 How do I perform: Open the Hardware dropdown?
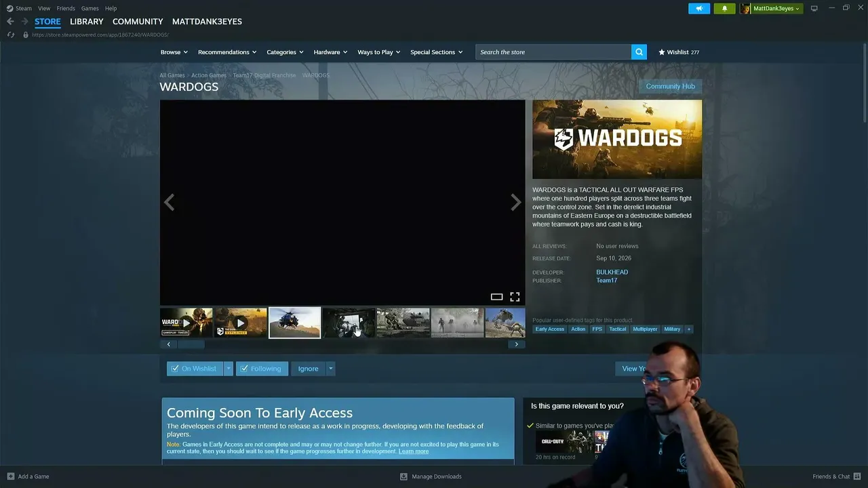(x=330, y=52)
